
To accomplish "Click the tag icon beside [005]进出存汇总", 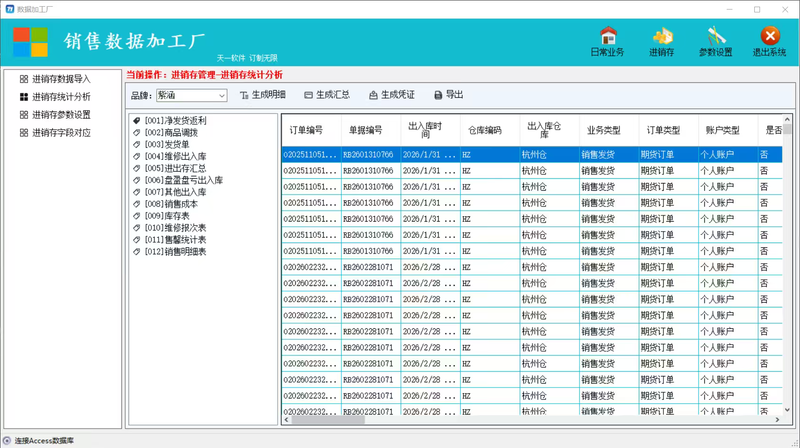I will (137, 168).
